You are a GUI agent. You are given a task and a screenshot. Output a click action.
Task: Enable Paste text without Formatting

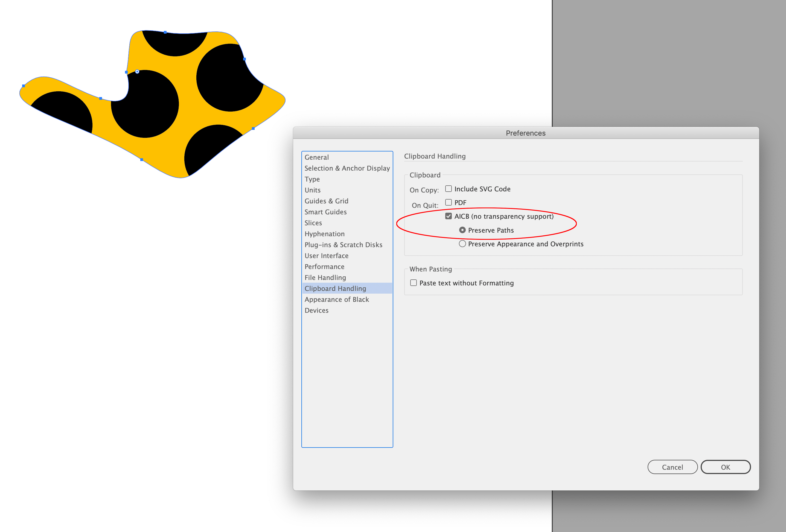point(413,283)
